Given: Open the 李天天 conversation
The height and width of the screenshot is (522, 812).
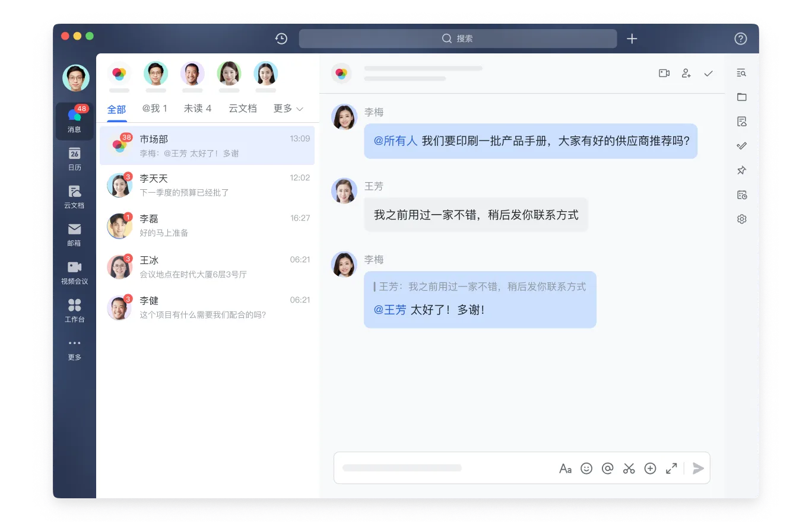Looking at the screenshot, I should point(207,185).
